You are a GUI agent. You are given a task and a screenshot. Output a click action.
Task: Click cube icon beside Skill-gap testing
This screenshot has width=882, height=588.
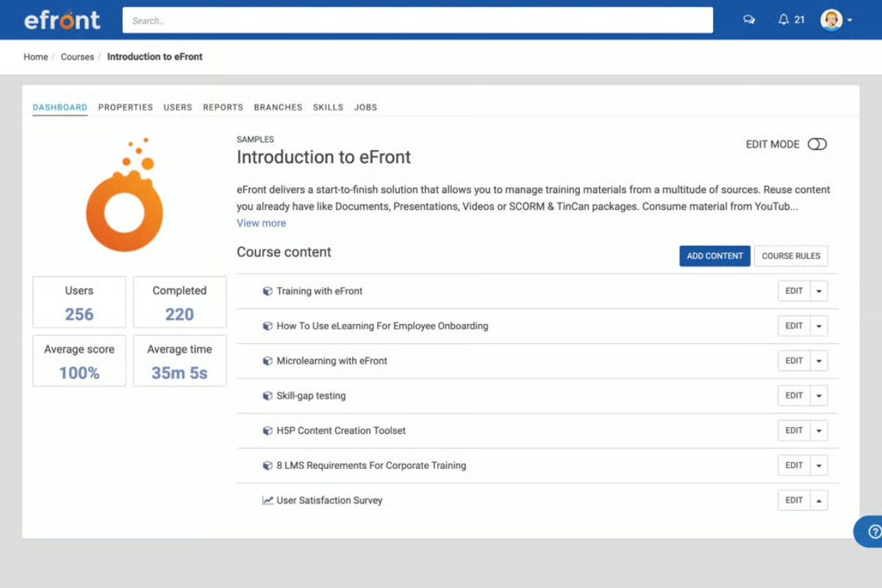pos(268,395)
